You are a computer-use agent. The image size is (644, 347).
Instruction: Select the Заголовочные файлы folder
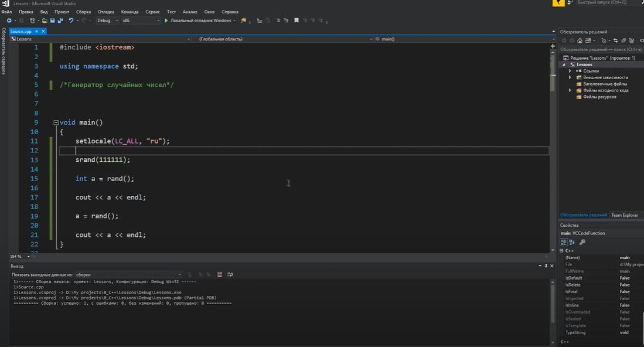pos(605,84)
